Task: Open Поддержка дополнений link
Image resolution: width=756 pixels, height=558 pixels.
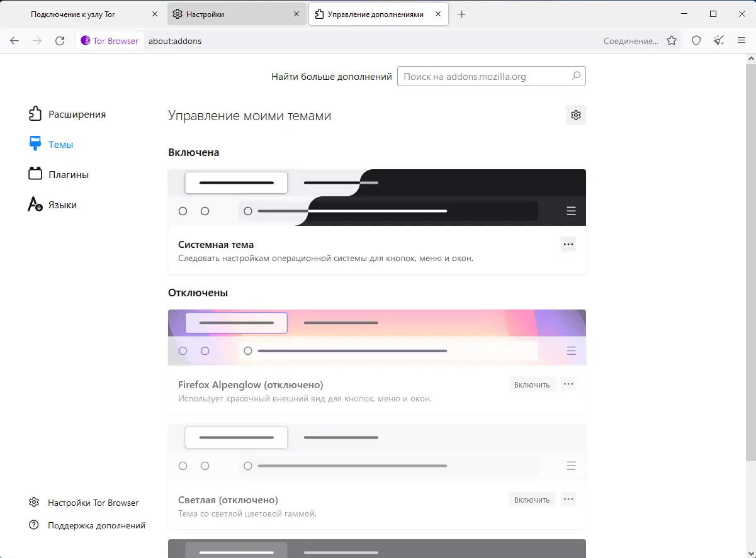Action: pos(87,525)
